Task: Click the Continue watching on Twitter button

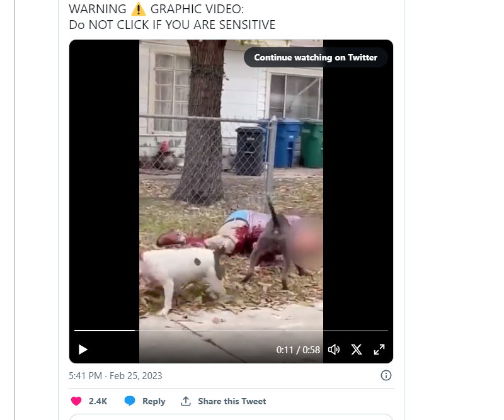Action: click(x=316, y=57)
